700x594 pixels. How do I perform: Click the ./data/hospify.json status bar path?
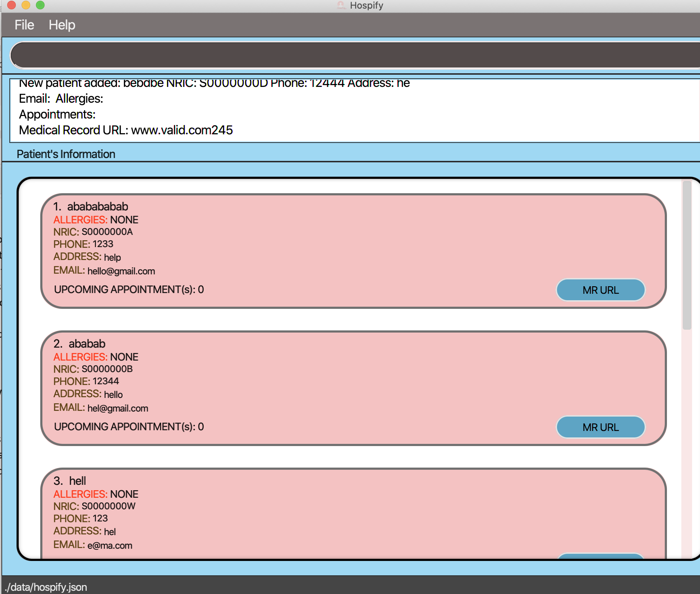coord(46,587)
